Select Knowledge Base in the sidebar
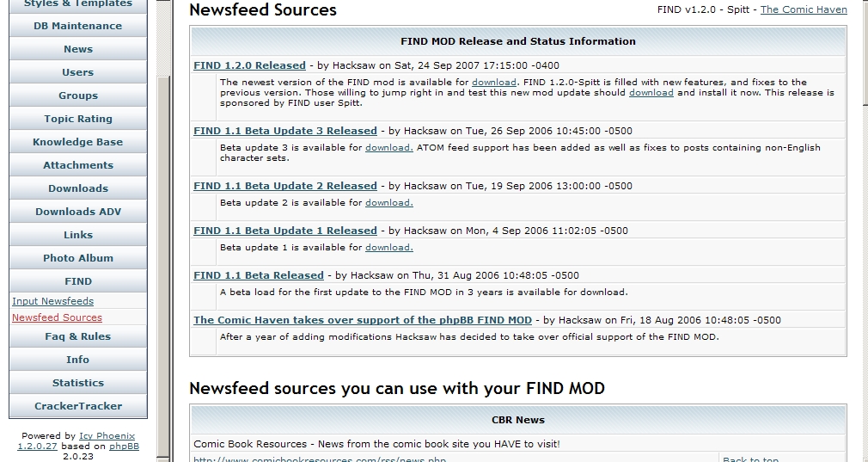868x462 pixels. pos(77,142)
